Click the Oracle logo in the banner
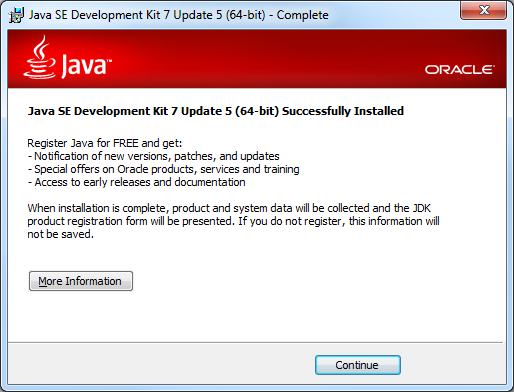514x392 pixels. coord(459,70)
